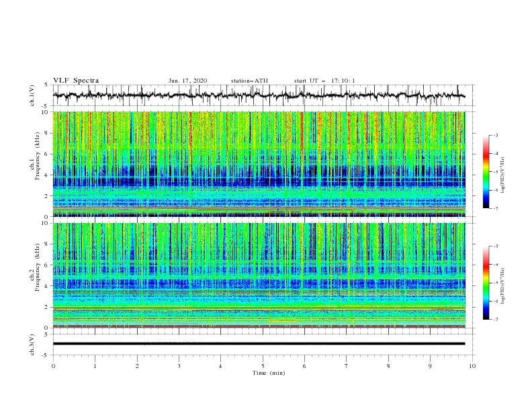Click the log(PSD) label beside ch.2 color bar

click(503, 286)
